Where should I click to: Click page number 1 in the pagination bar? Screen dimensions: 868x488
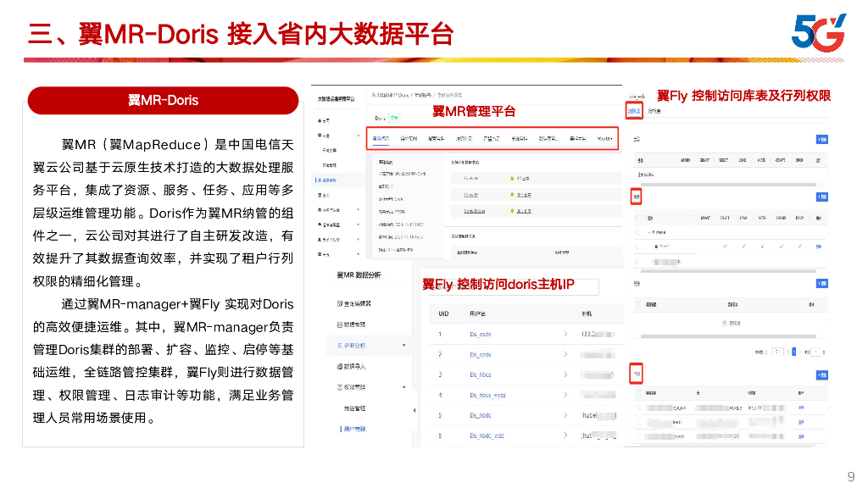(794, 352)
